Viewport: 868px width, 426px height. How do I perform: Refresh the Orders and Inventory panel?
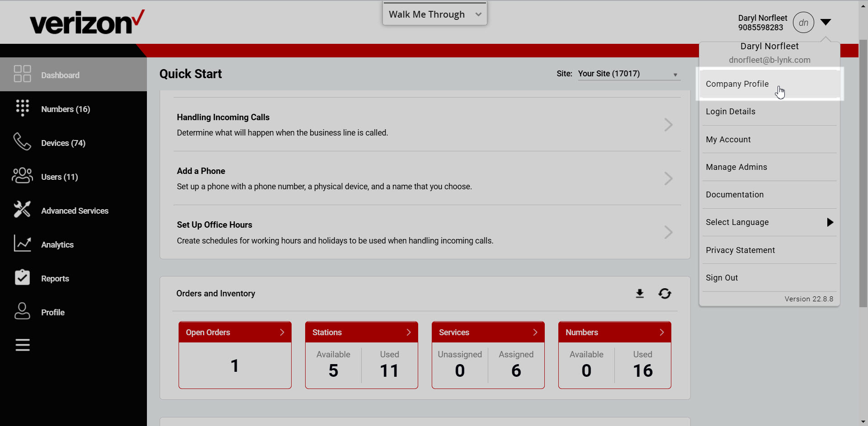coord(665,294)
